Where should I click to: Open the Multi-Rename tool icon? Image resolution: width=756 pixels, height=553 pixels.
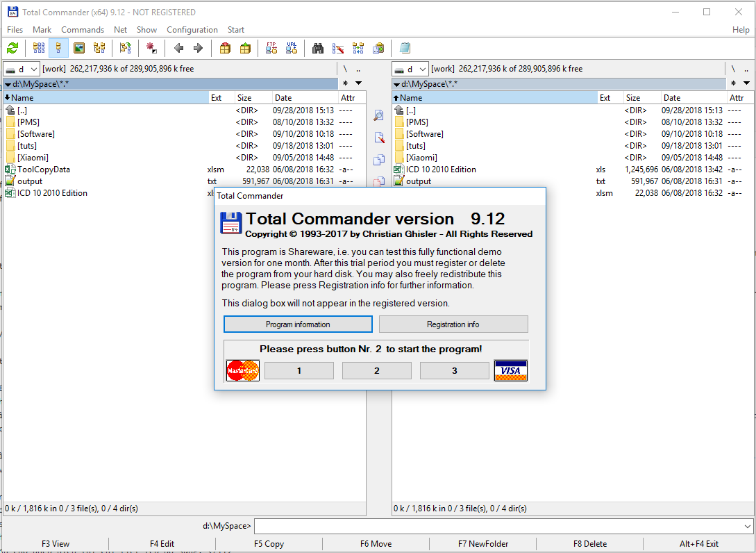[x=338, y=48]
